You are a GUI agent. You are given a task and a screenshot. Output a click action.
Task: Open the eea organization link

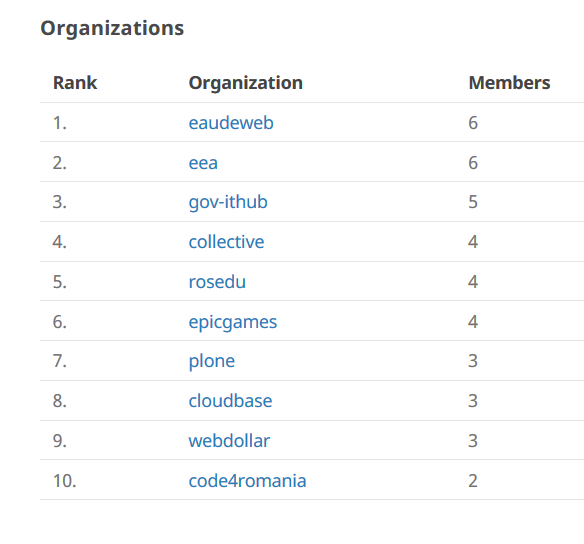click(x=203, y=163)
